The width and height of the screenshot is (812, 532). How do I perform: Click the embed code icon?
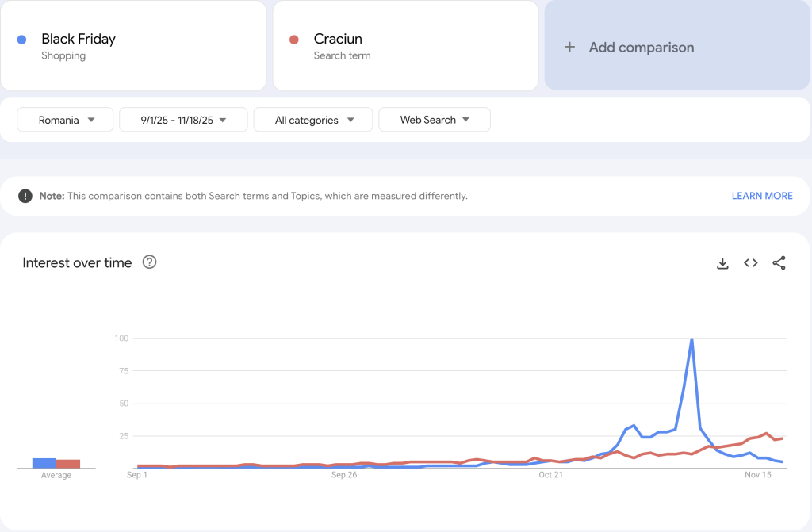pyautogui.click(x=751, y=263)
